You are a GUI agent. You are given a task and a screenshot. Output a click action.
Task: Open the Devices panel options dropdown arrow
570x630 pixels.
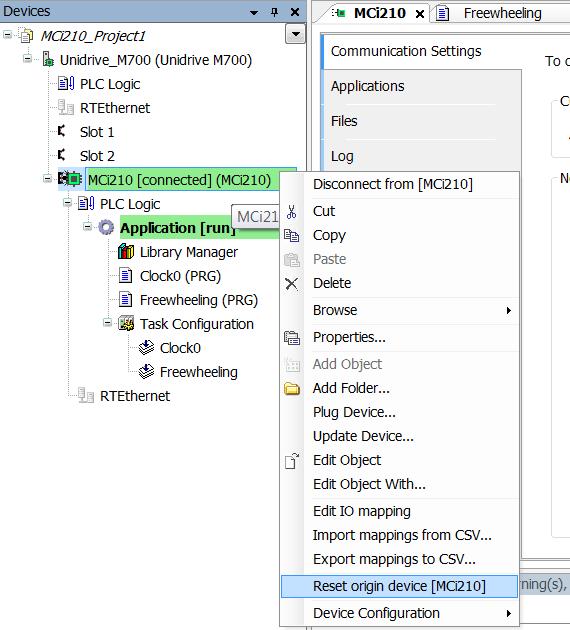pos(254,12)
